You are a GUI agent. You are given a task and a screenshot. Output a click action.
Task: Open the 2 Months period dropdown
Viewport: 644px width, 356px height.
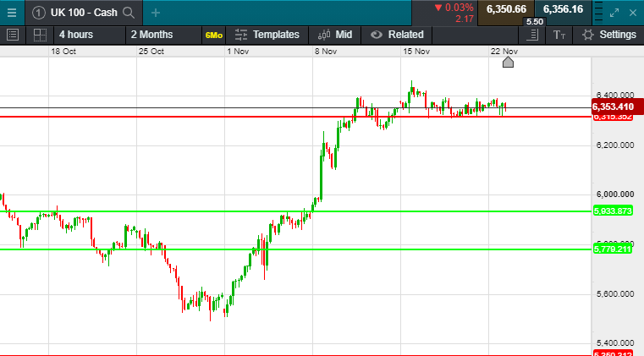[163, 35]
